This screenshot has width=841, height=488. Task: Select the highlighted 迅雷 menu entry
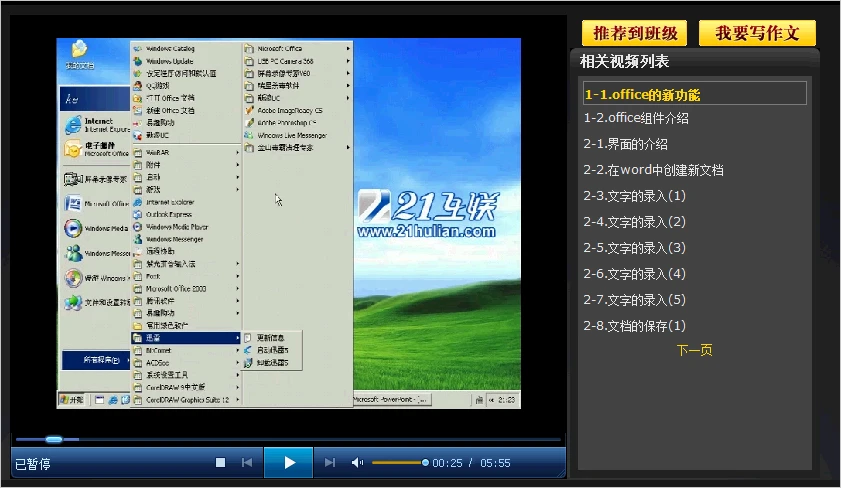186,338
